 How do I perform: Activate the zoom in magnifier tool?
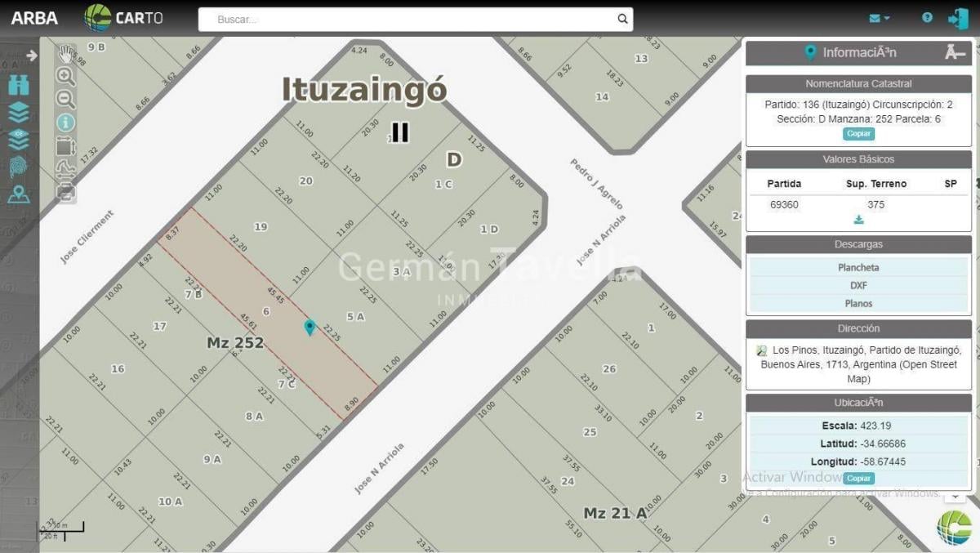coord(66,76)
